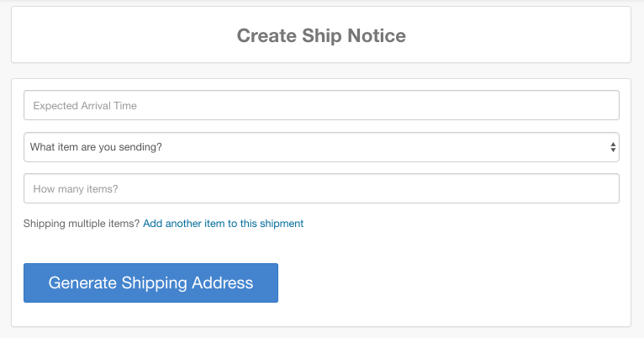Click the Create Ship Notice header panel
The width and height of the screenshot is (644, 338).
pyautogui.click(x=504, y=35)
